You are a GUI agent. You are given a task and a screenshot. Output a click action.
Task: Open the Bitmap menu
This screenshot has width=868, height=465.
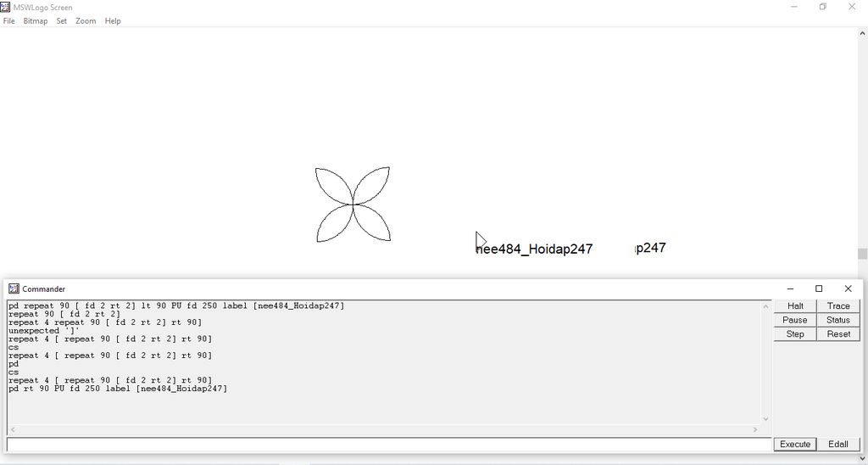[x=36, y=21]
